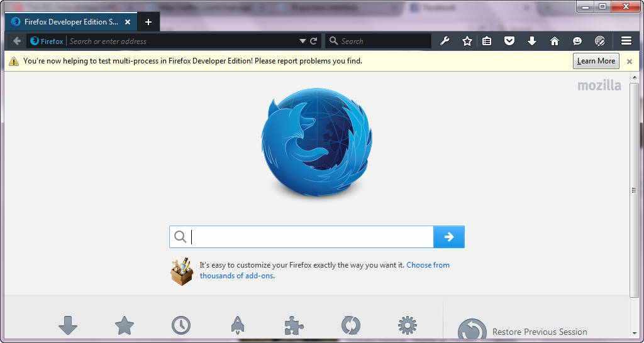Open the Hello chat smiley icon
The height and width of the screenshot is (343, 644).
[577, 41]
